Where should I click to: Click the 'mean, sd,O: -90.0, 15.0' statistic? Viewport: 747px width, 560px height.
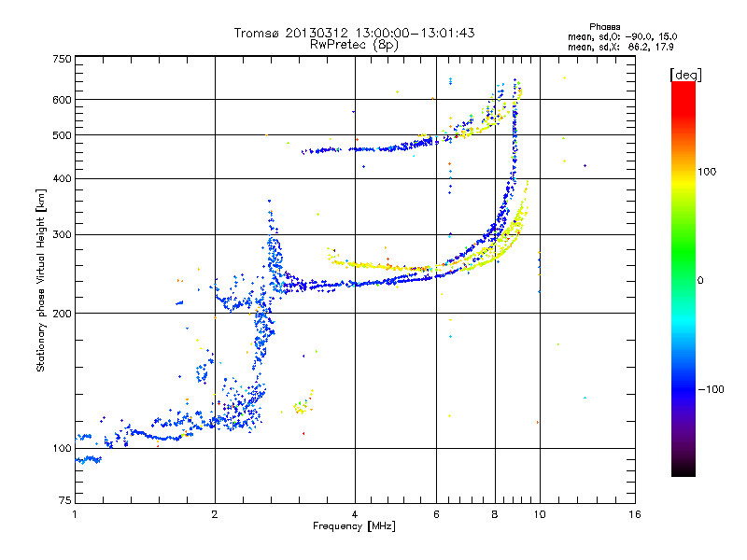622,36
